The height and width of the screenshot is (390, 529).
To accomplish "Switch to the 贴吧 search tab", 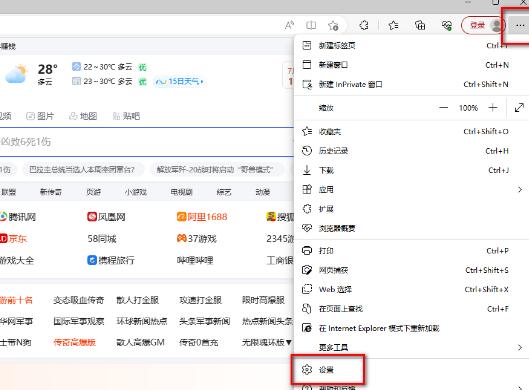I will tap(126, 116).
